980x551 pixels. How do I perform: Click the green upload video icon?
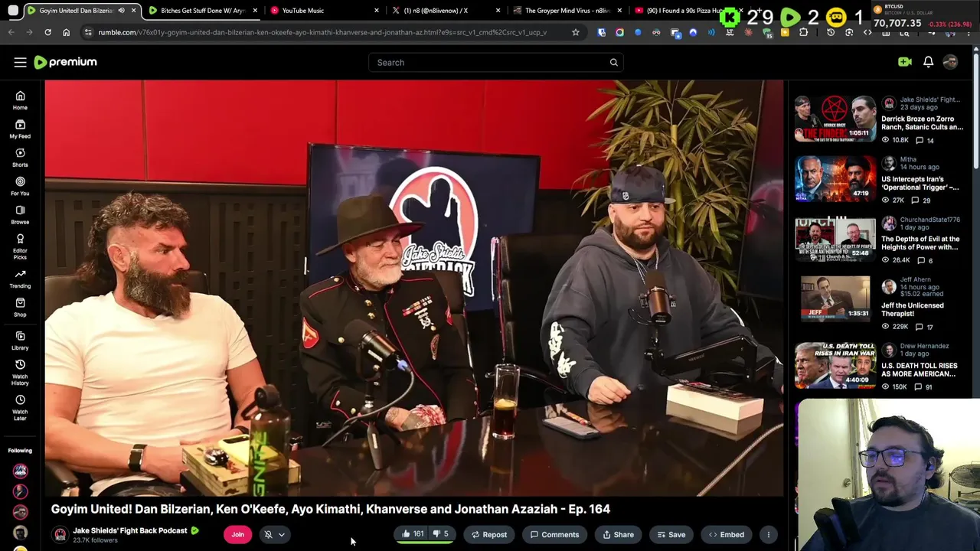[x=905, y=62]
